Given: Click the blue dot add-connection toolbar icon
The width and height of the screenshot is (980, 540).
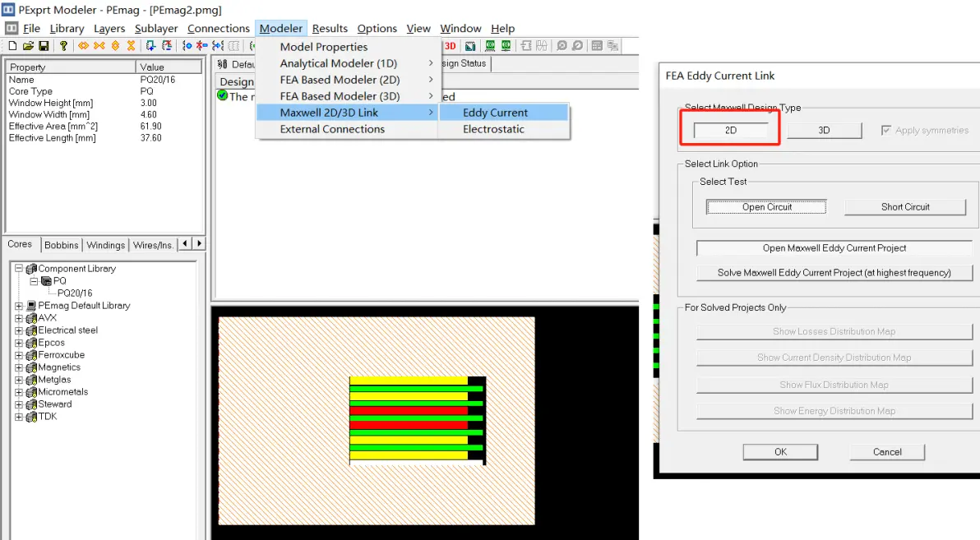Looking at the screenshot, I should (x=187, y=46).
